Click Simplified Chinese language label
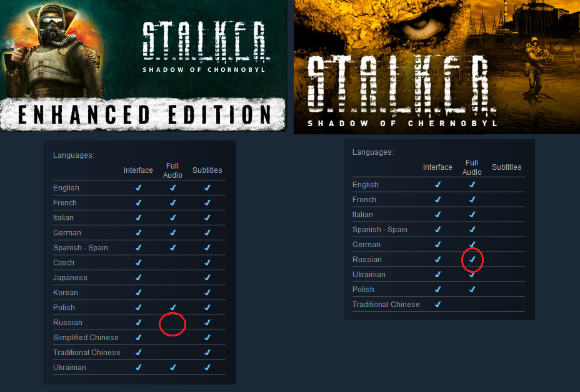This screenshot has height=392, width=580. coord(86,338)
